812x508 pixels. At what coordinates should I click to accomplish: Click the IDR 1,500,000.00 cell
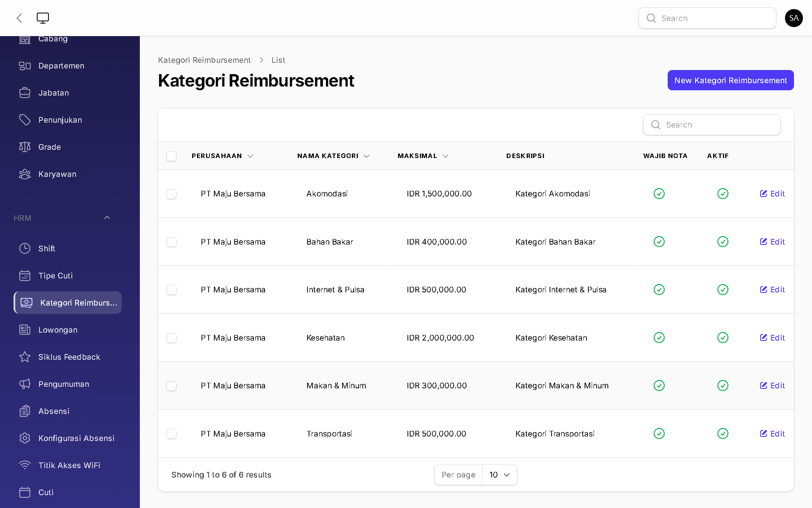439,194
